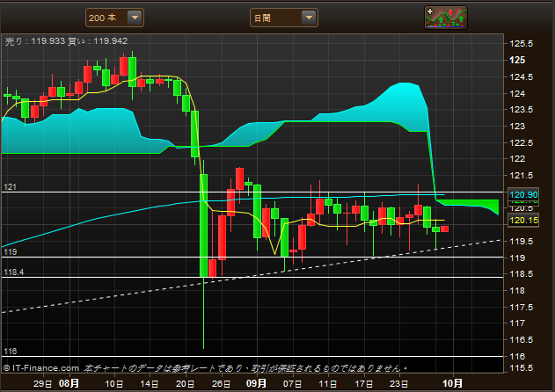The width and height of the screenshot is (555, 392).
Task: Click the 23日 date axis label
Action: point(399,383)
